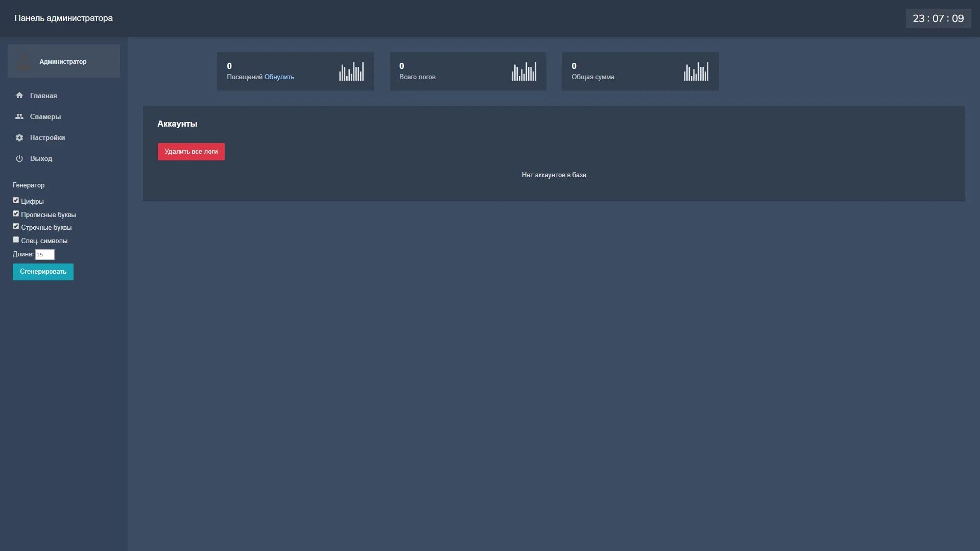
Task: Uncheck the Прописные буквы checkbox
Action: (x=16, y=213)
